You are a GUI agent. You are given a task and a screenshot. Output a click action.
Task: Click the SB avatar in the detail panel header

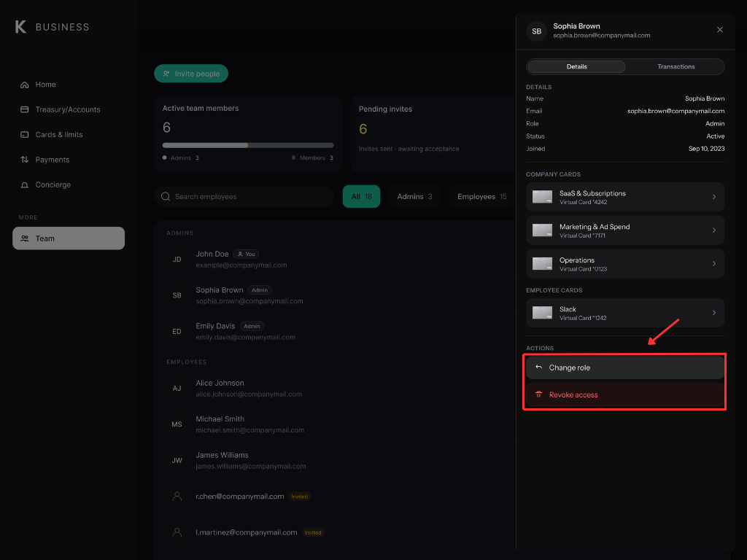pos(536,31)
